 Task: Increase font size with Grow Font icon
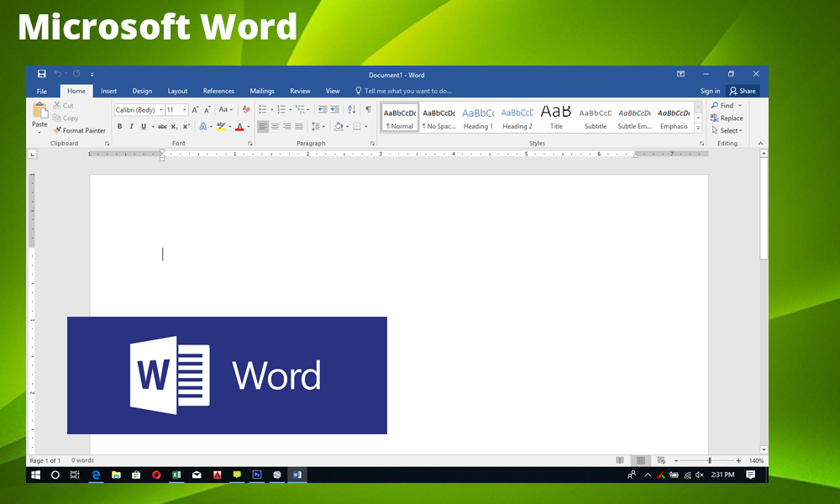[195, 110]
